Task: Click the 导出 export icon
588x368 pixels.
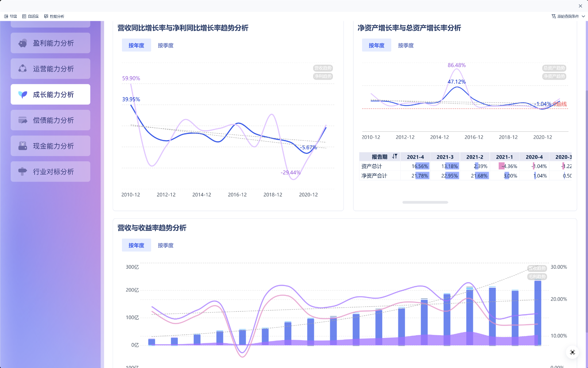Action: click(6, 16)
